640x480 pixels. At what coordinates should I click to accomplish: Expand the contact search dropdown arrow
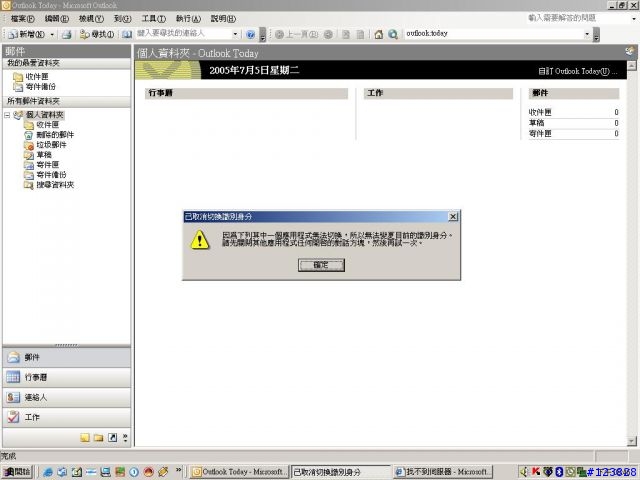(x=235, y=34)
